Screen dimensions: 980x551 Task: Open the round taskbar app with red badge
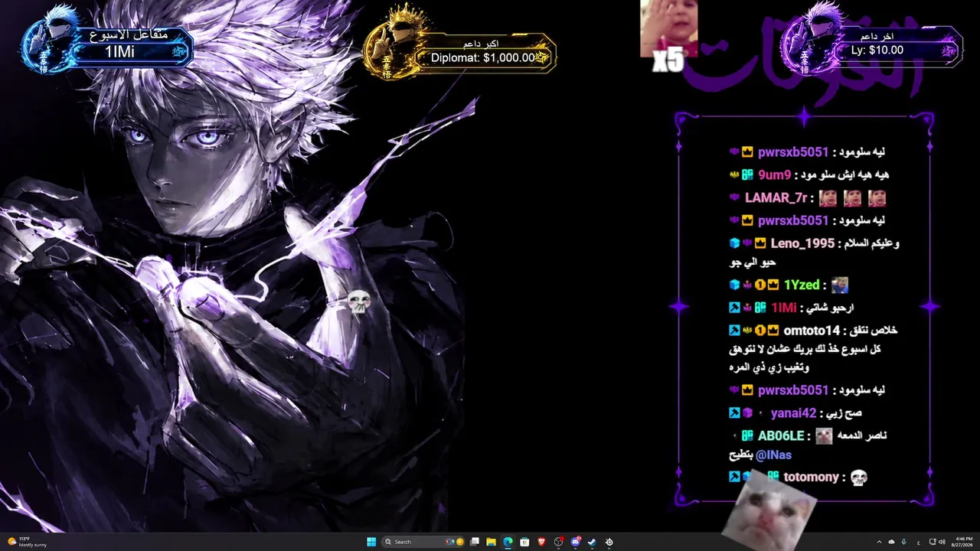[559, 542]
